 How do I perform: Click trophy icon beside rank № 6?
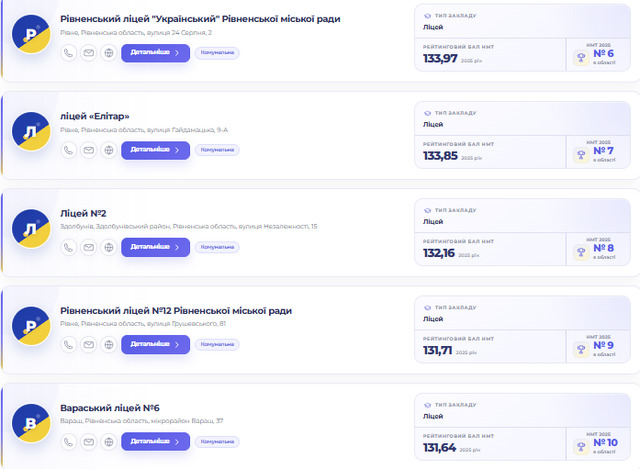click(x=581, y=58)
